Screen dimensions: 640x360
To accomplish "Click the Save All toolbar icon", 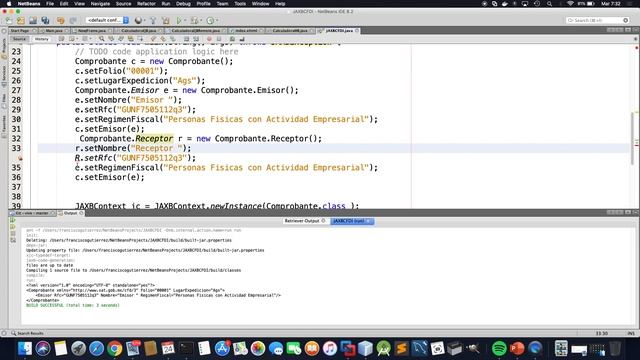I will 45,20.
